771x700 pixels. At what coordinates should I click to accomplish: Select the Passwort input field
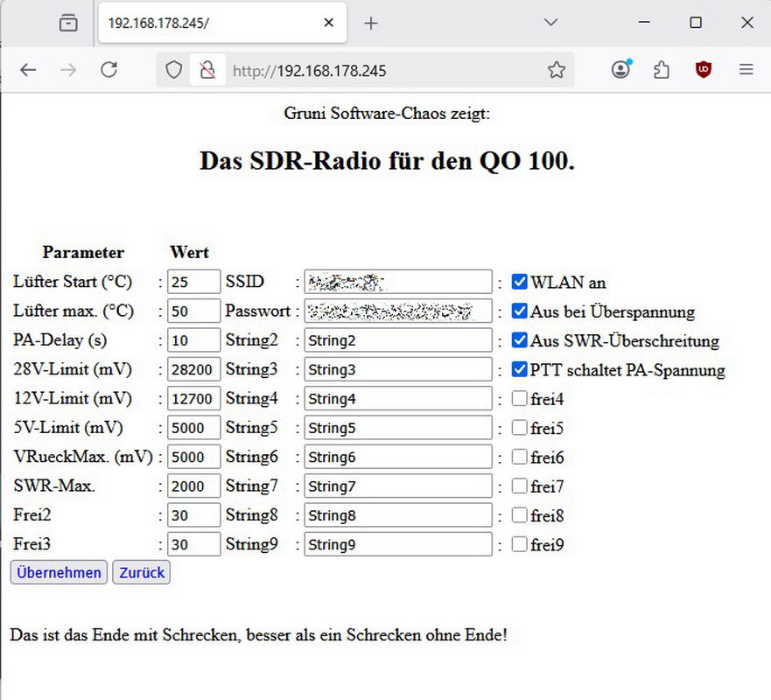(397, 311)
